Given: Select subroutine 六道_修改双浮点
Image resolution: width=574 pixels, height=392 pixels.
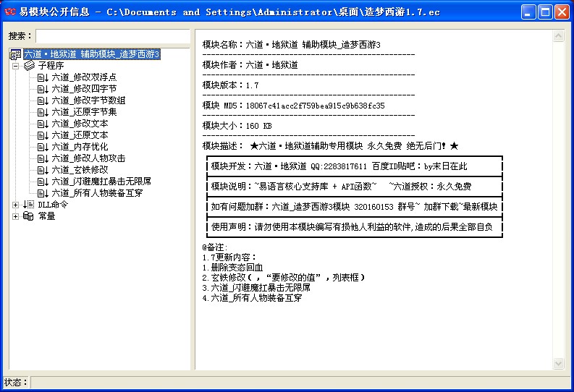Looking at the screenshot, I should (x=84, y=77).
